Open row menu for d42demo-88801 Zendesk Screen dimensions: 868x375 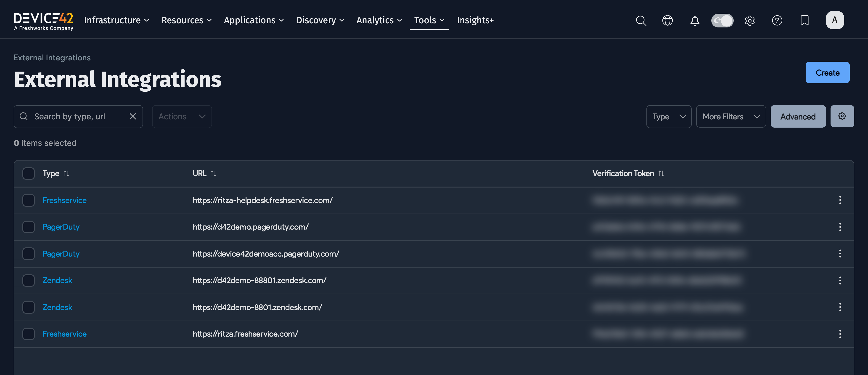tap(840, 280)
